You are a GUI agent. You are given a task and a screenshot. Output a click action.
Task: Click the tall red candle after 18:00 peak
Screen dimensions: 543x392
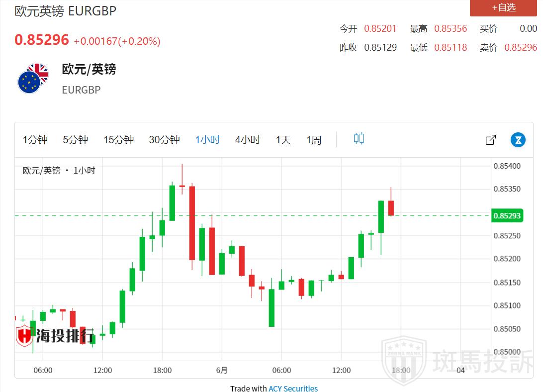point(192,223)
